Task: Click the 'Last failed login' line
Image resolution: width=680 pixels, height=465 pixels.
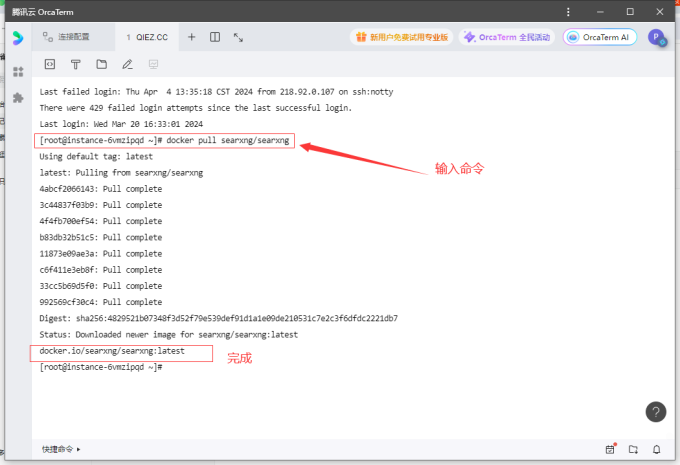Action: point(216,92)
